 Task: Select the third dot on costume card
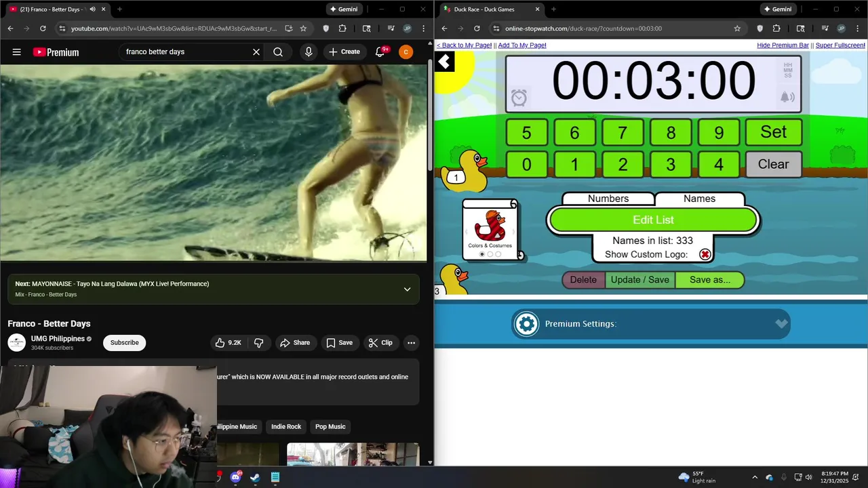[498, 254]
